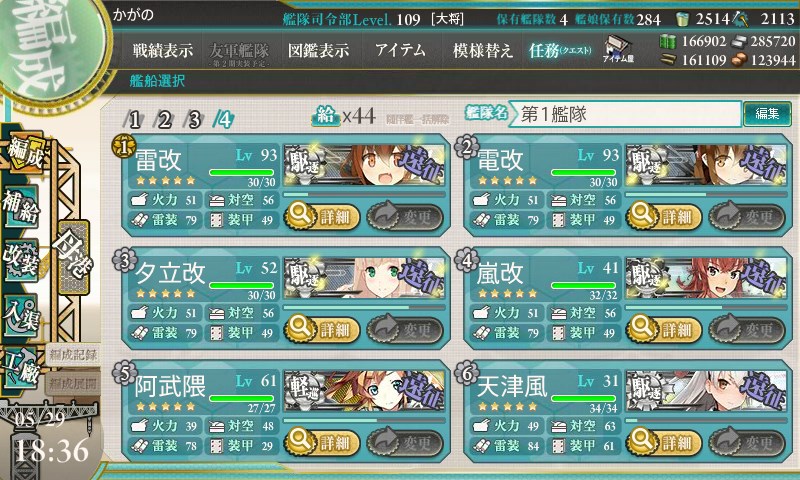Screen dimensions: 800x480
Task: Open the アイテム屋 item shop icon
Action: [x=618, y=49]
